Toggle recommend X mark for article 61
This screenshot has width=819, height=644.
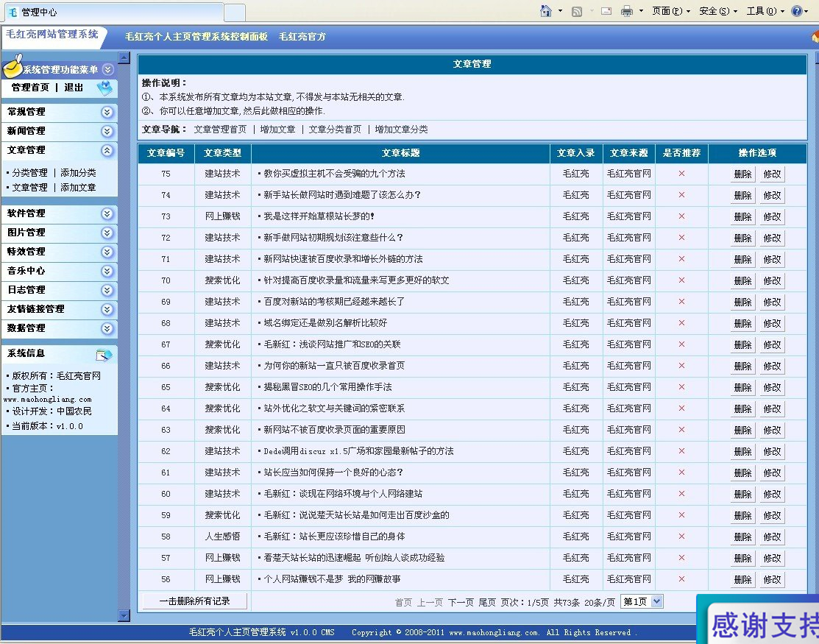[681, 473]
